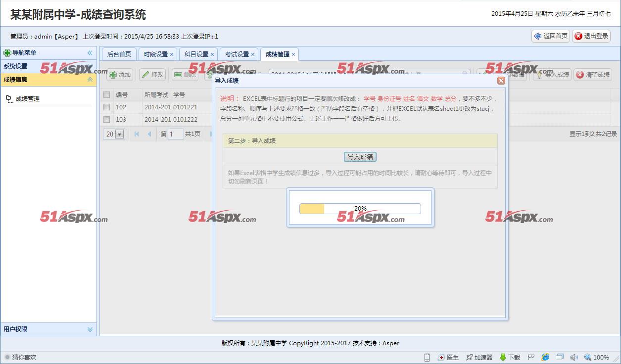Collapse the 导航菜单 sidebar panel
This screenshot has height=364, width=621.
pyautogui.click(x=90, y=53)
